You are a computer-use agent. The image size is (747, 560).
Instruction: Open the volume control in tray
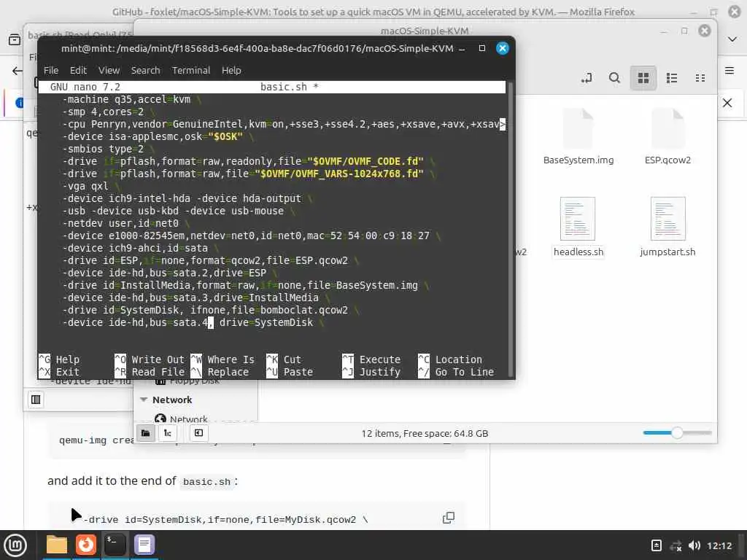tap(694, 545)
